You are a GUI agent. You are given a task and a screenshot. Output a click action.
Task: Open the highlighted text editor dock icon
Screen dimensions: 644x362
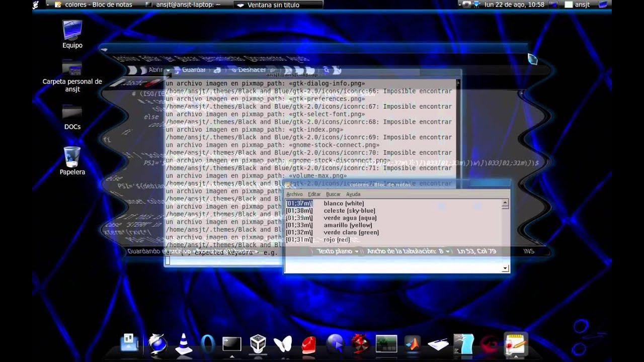click(516, 344)
